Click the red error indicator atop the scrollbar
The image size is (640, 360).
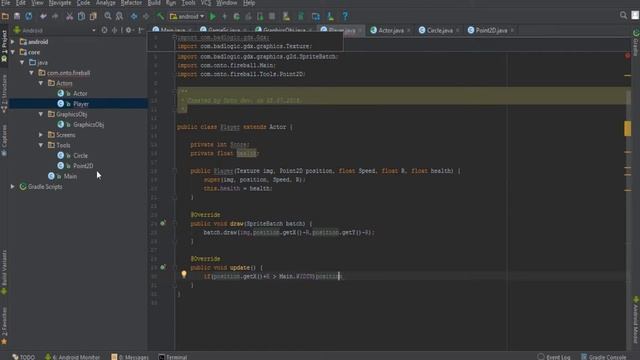click(x=628, y=55)
